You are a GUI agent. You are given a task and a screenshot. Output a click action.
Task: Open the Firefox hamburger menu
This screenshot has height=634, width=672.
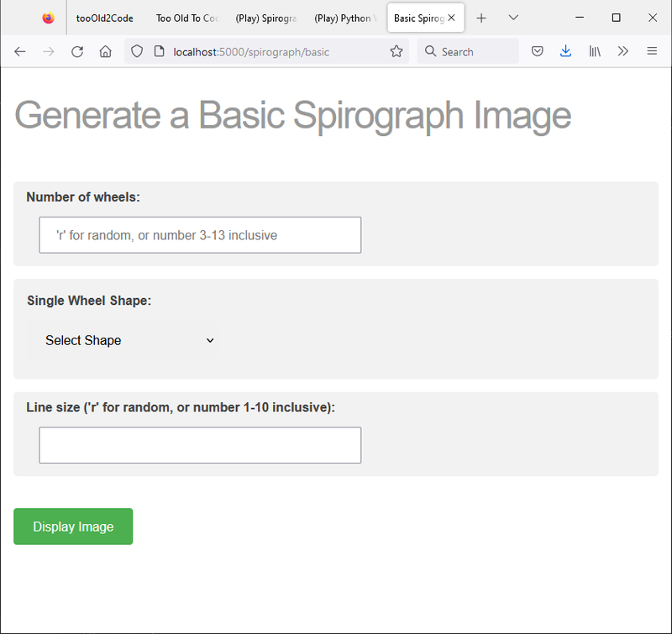tap(652, 51)
